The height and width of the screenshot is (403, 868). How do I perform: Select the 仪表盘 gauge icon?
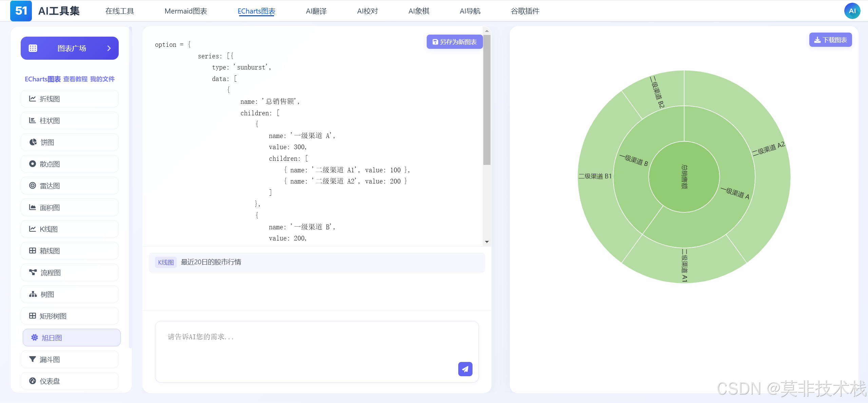point(33,381)
